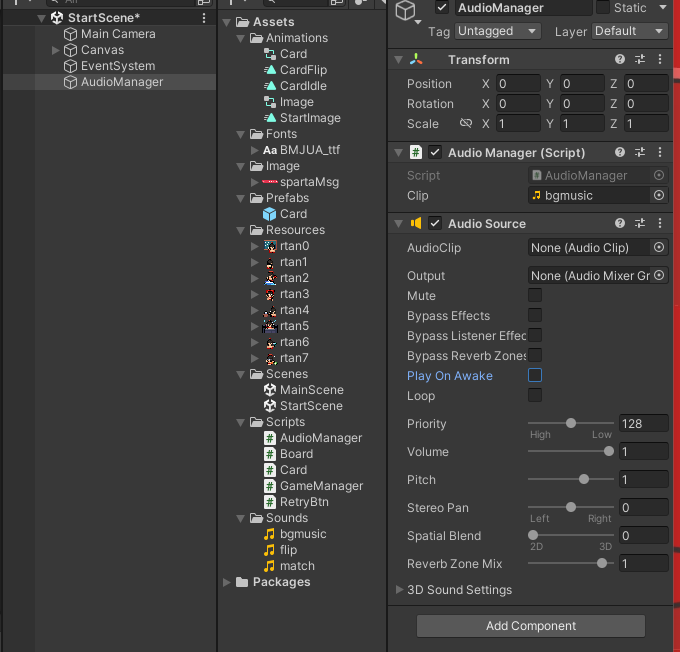Click the Add Component button

click(x=531, y=626)
